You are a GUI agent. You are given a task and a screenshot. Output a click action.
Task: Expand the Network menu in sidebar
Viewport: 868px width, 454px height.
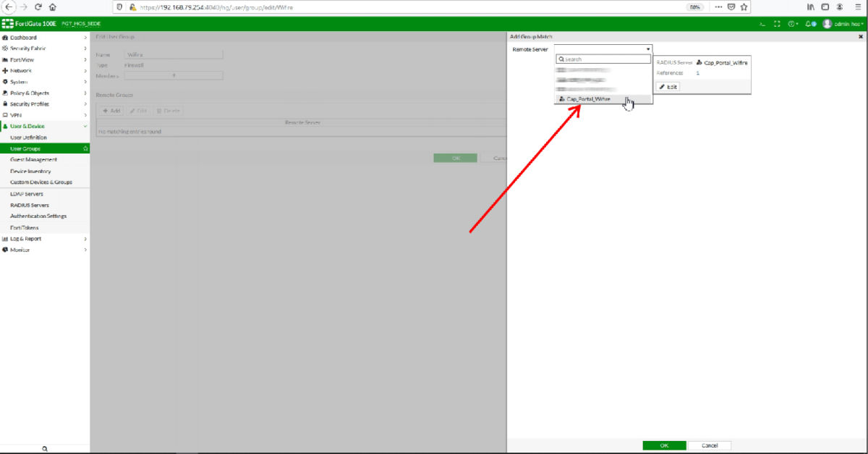coord(22,70)
